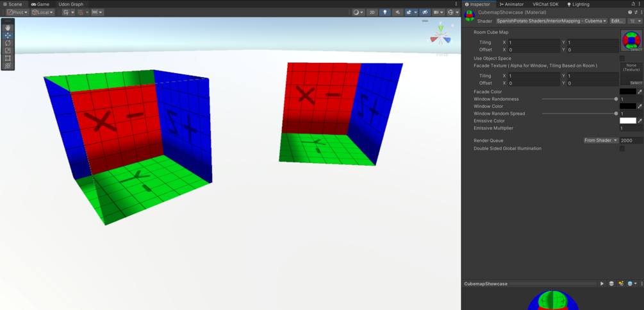644x310 pixels.
Task: Switch to the Game tab
Action: 40,4
